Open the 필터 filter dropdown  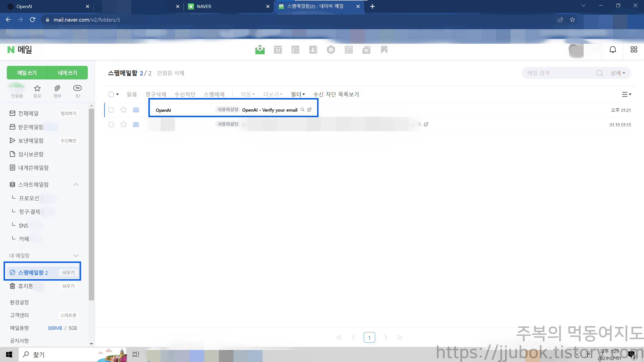[x=298, y=95]
